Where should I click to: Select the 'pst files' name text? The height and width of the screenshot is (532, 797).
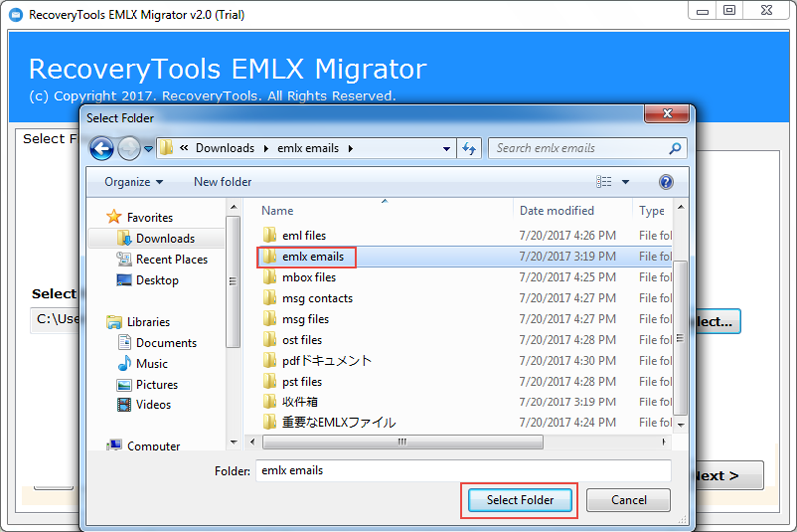click(x=302, y=382)
